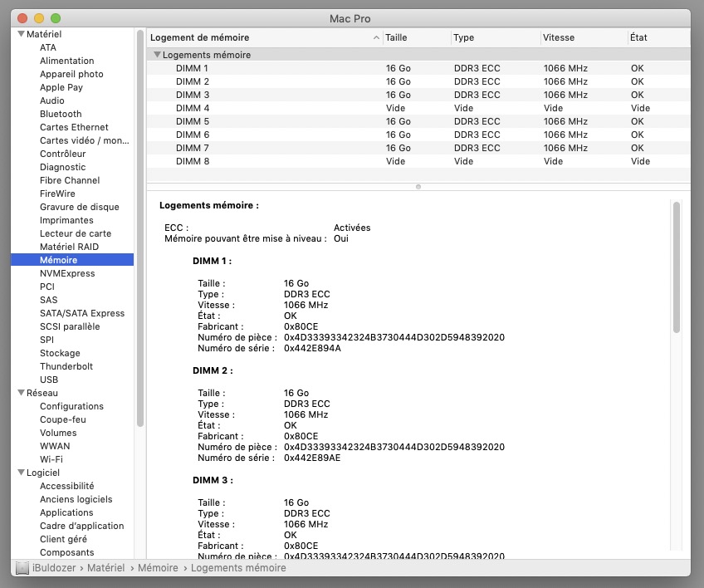Select Alimentation in the sidebar

[67, 61]
